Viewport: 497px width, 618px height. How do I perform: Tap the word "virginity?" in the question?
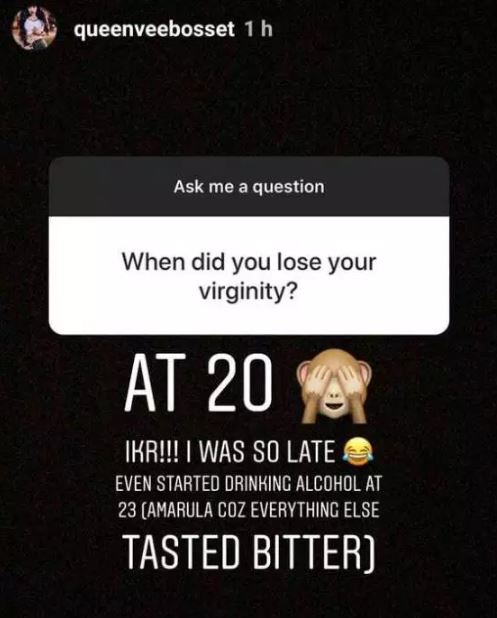248,293
